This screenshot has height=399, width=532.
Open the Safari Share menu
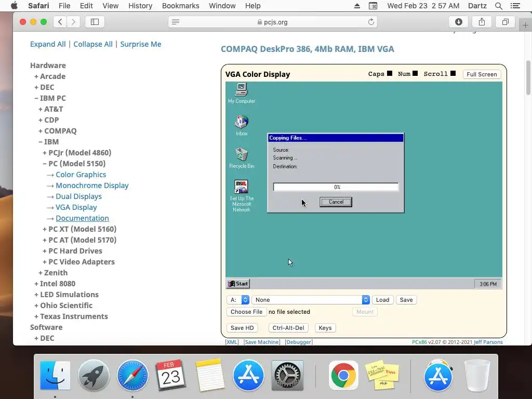(482, 22)
